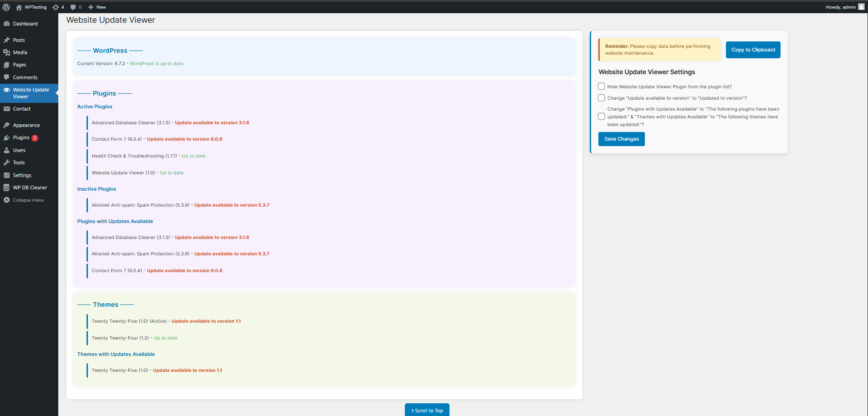Click the Appearance brush icon

point(6,125)
